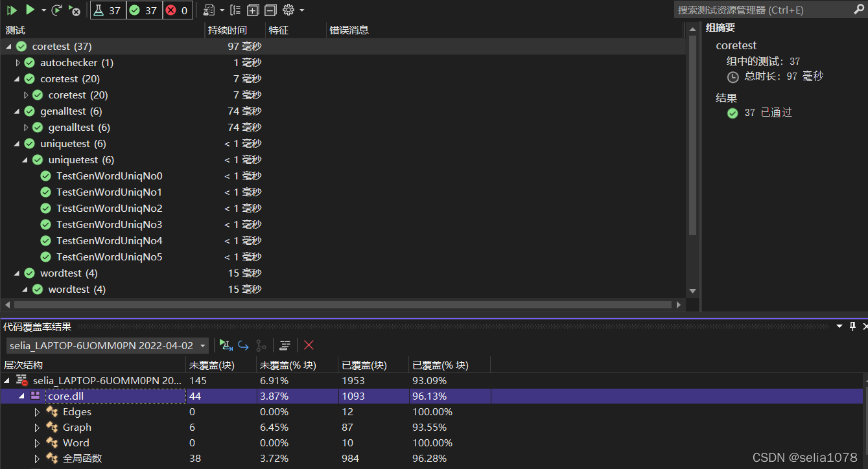Screen dimensions: 868x469
Task: Click the blue export coverage results arrow
Action: pos(243,345)
